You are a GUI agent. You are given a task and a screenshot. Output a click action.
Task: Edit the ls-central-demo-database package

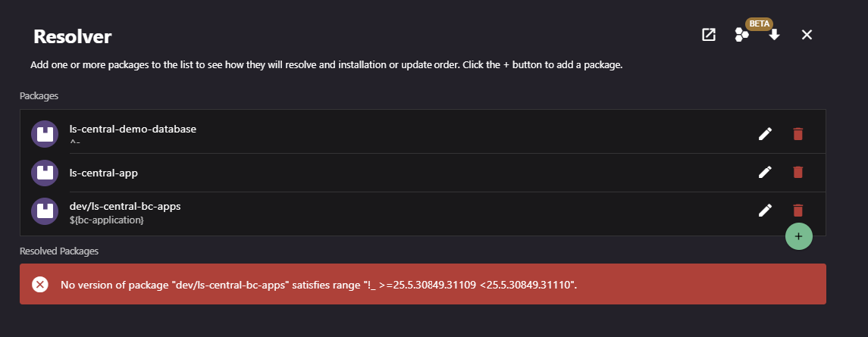765,134
